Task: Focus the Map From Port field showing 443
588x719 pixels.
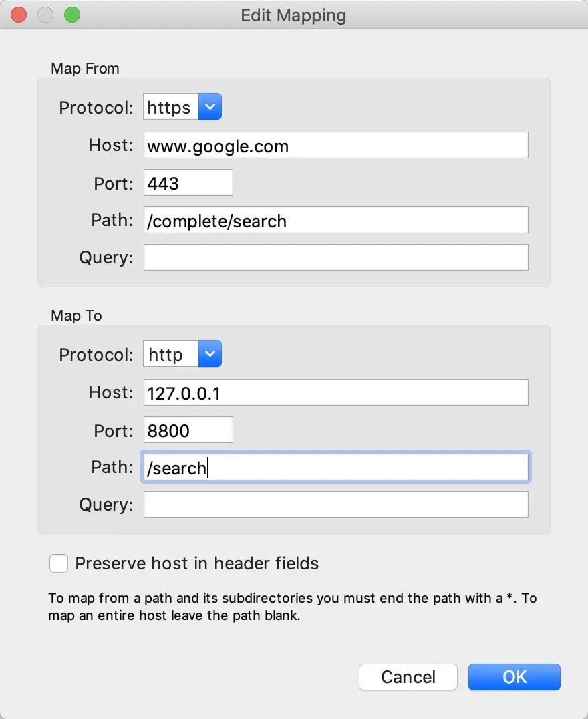Action: 188,182
